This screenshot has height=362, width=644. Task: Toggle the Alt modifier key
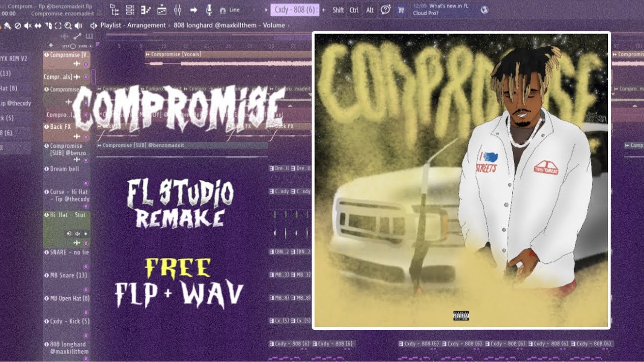click(370, 10)
